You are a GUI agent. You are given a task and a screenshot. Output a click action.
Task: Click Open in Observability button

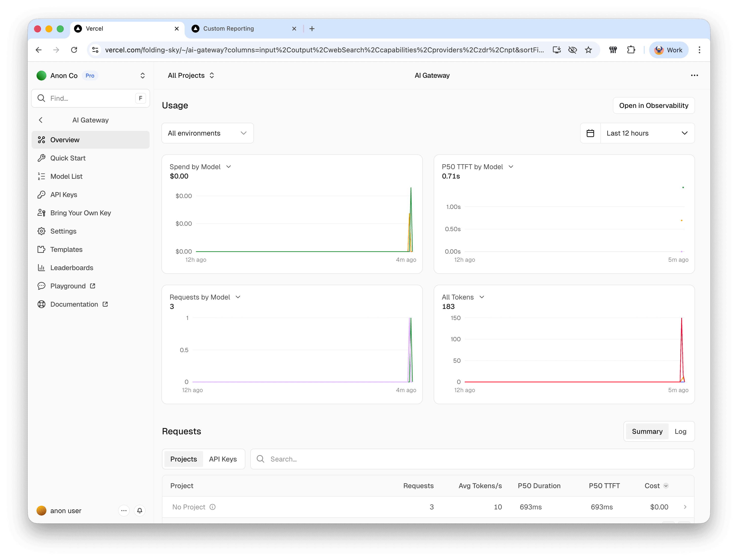tap(654, 105)
